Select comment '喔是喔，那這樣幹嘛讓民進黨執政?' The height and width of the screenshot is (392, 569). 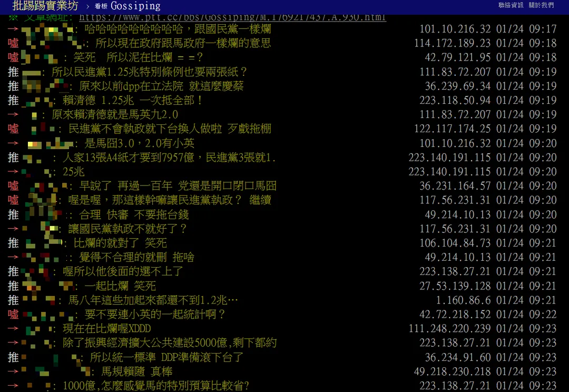[x=155, y=200]
